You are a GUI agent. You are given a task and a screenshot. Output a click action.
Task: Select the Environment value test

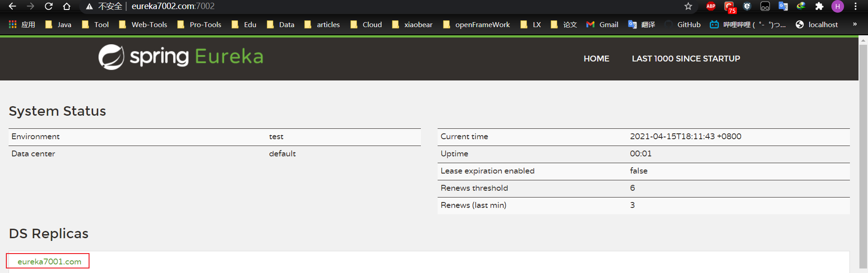[276, 136]
